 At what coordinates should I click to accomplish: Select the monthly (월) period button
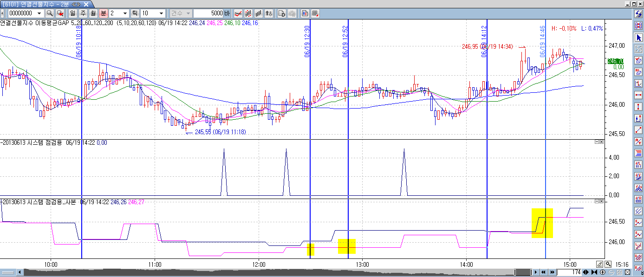tap(93, 13)
